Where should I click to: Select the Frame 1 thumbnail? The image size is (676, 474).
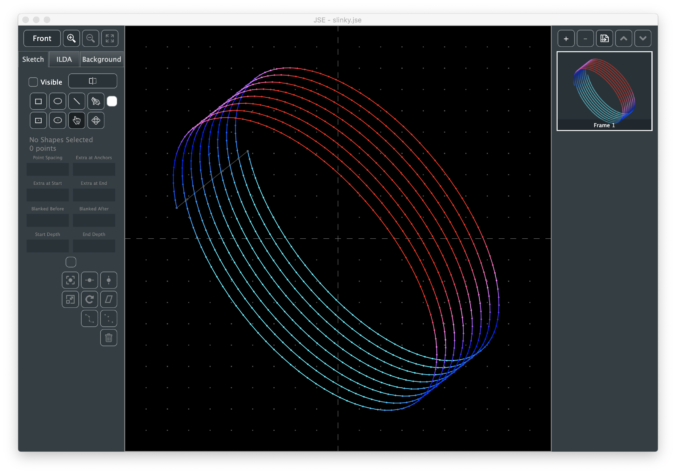[604, 91]
